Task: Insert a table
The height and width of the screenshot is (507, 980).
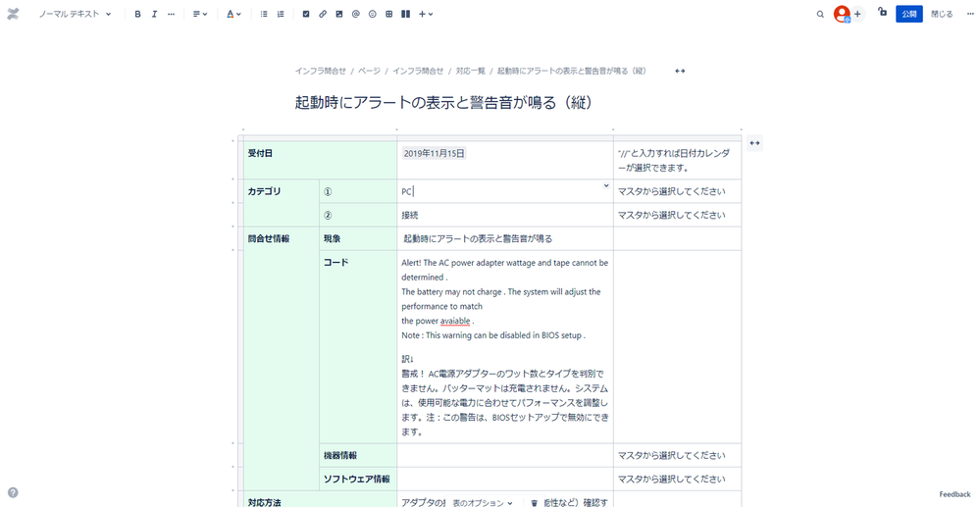Action: pos(388,14)
